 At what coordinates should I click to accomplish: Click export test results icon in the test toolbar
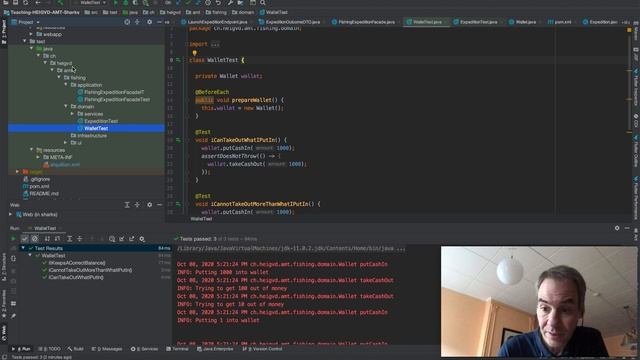coord(131,239)
